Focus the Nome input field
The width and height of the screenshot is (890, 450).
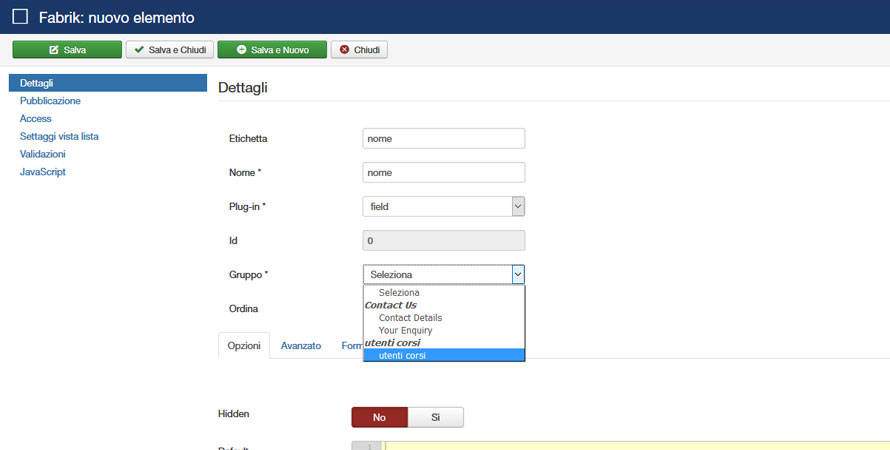pyautogui.click(x=444, y=173)
